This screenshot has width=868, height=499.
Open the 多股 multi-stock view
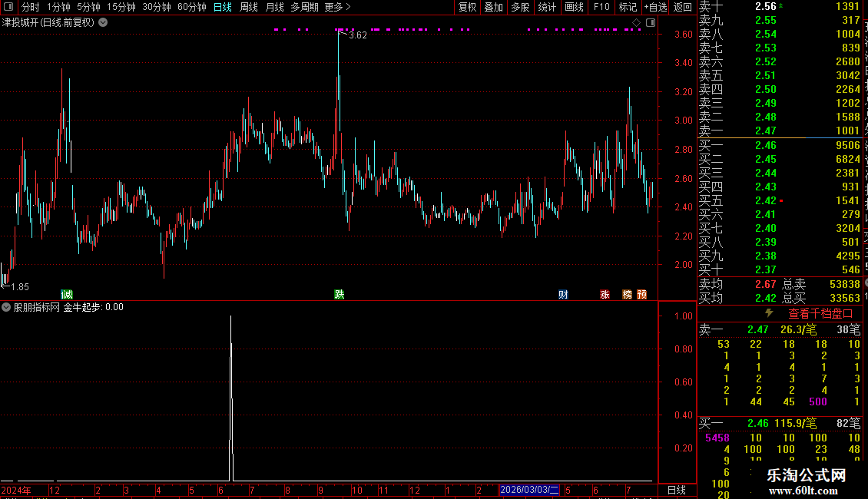(520, 7)
